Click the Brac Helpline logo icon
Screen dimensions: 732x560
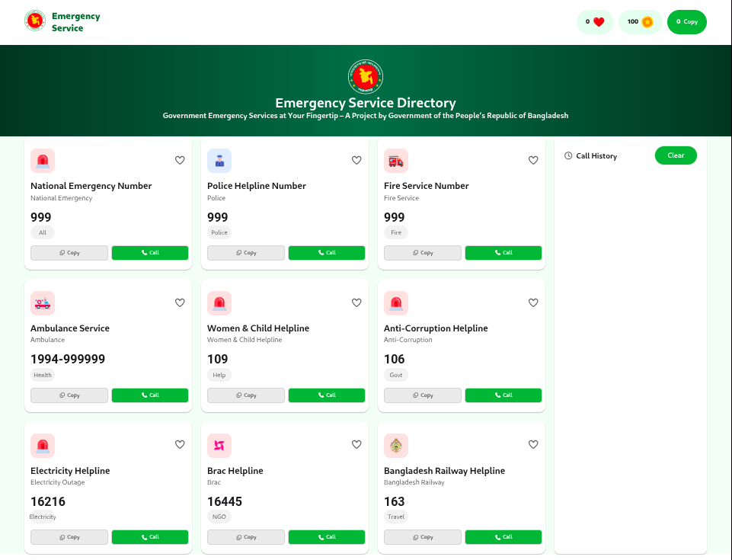pyautogui.click(x=219, y=446)
